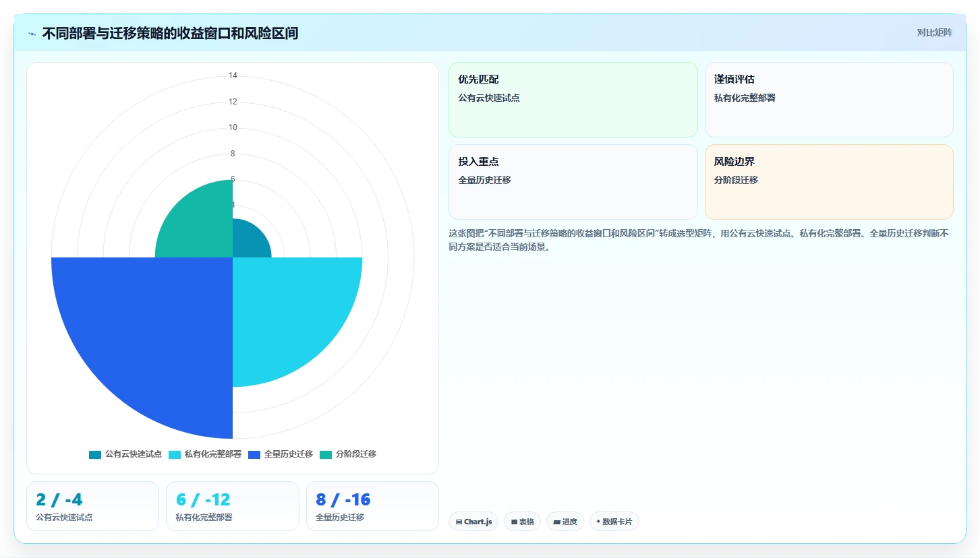Toggle 分阶段迁移 legend swatch
The width and height of the screenshot is (980, 558).
(x=326, y=454)
